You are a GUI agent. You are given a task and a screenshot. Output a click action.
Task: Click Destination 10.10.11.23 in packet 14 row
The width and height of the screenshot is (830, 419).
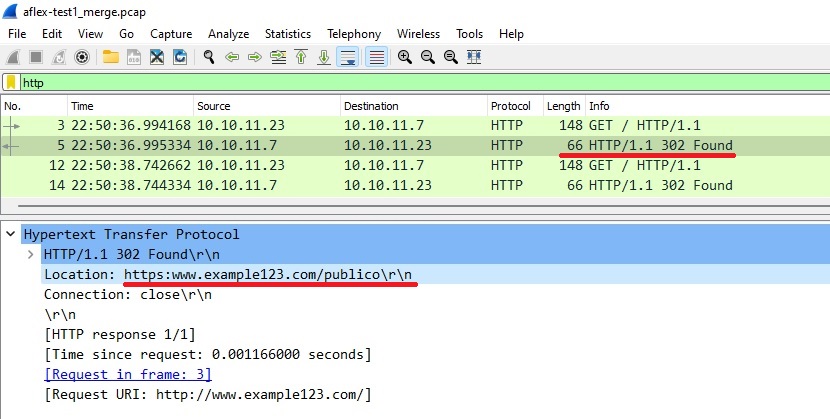pyautogui.click(x=387, y=186)
